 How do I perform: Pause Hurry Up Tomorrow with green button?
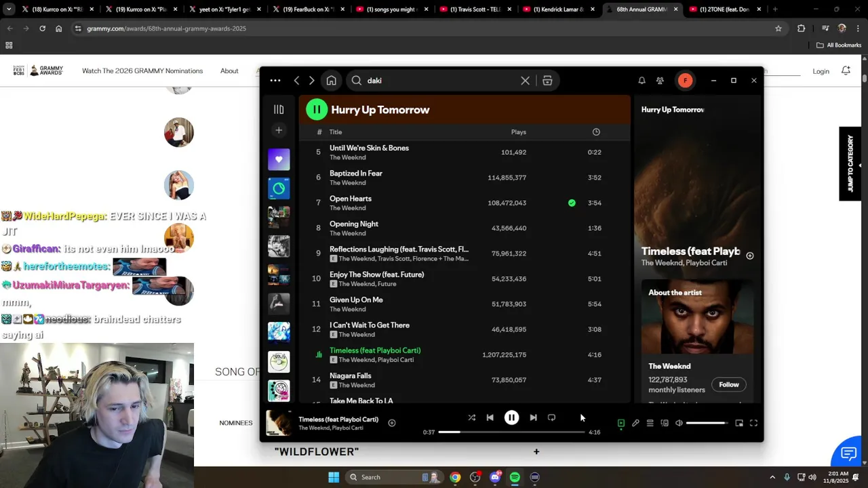[317, 109]
